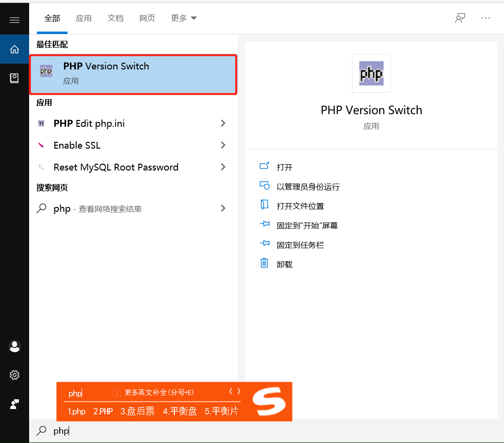
Task: Click the 更多英文补全 hint text
Action: point(159,392)
